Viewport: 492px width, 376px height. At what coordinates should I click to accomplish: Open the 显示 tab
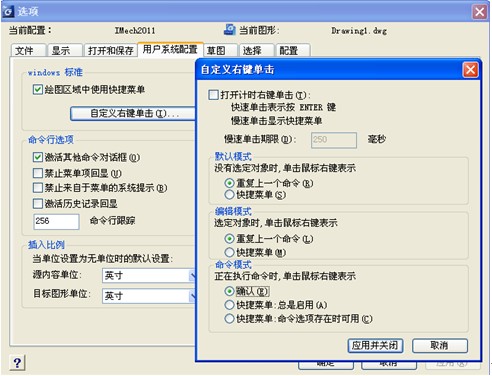coord(64,50)
